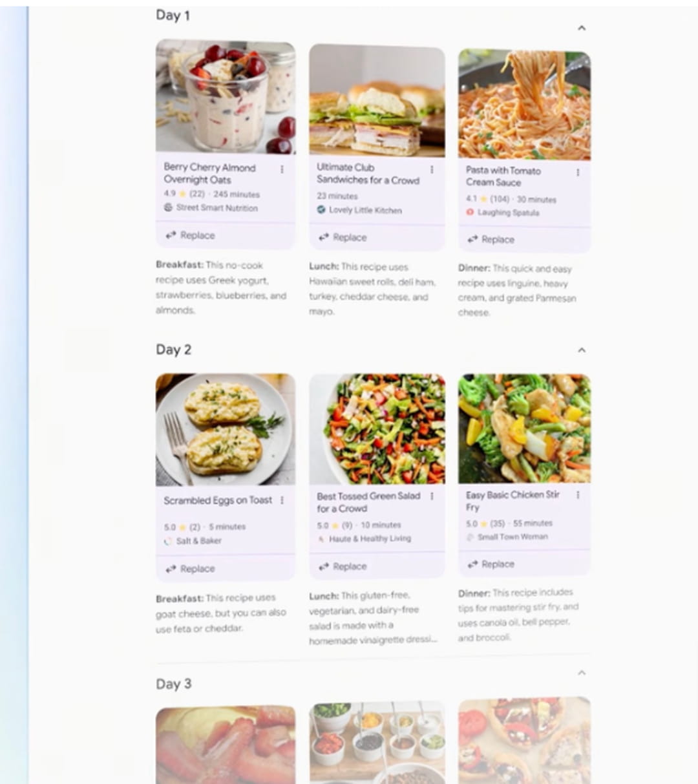Viewport: 698px width, 784px height.
Task: Replace the Pasta with Tomato Cream Sauce recipe
Action: click(x=491, y=239)
